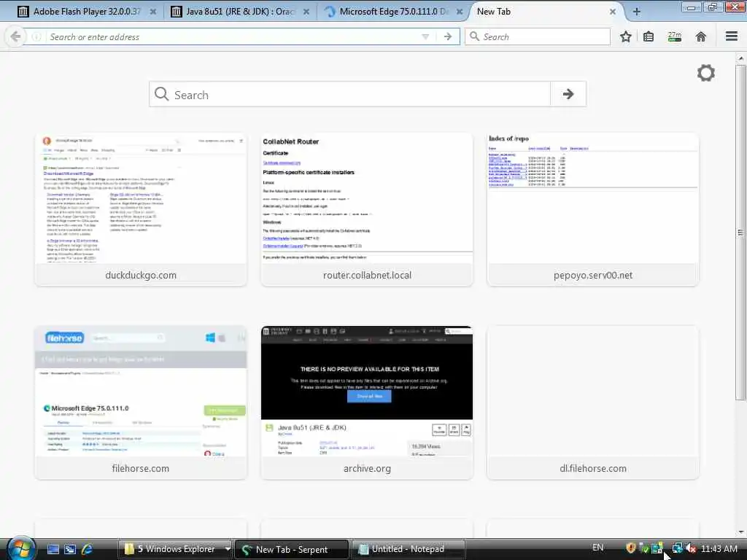Bookmark this page with the star icon
The width and height of the screenshot is (747, 560).
pos(625,36)
